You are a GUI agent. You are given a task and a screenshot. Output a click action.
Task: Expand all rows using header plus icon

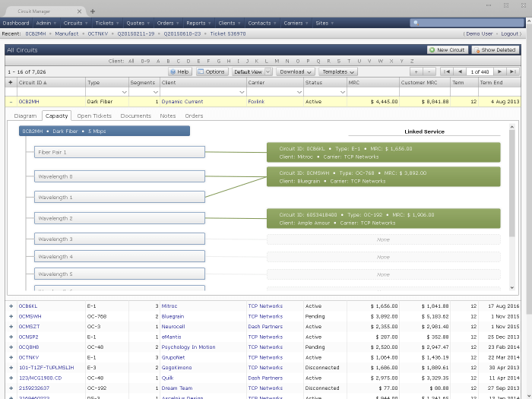click(x=11, y=82)
